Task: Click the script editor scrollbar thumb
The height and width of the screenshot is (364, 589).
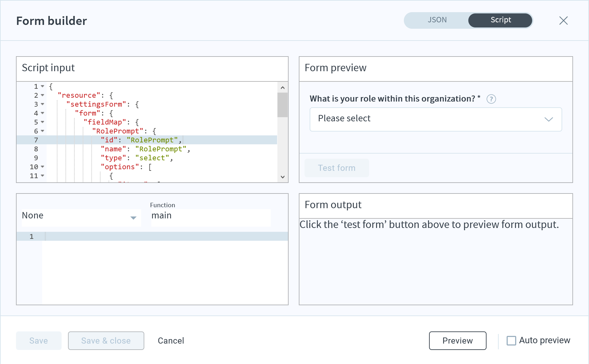Action: 283,105
